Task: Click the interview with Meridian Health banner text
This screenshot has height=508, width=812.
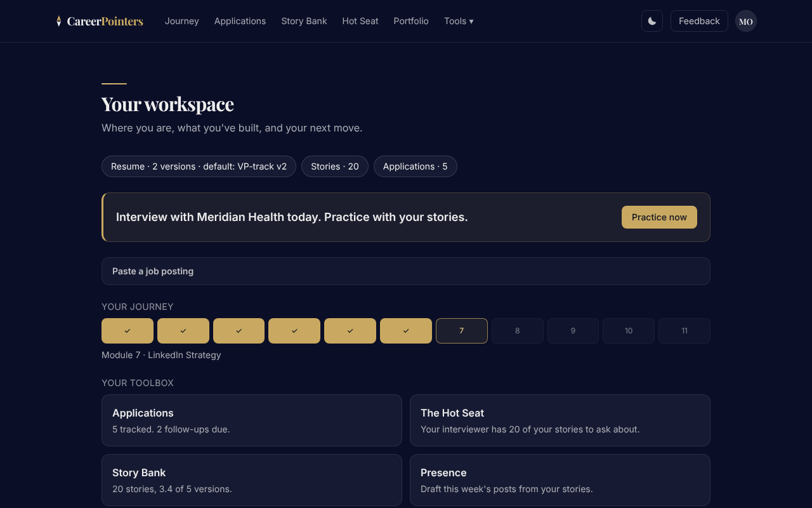Action: coord(292,217)
